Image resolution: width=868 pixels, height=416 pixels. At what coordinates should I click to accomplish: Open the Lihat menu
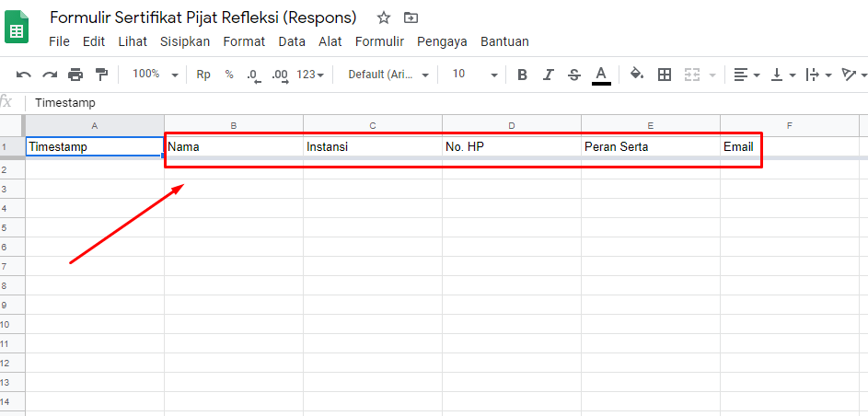click(x=133, y=41)
